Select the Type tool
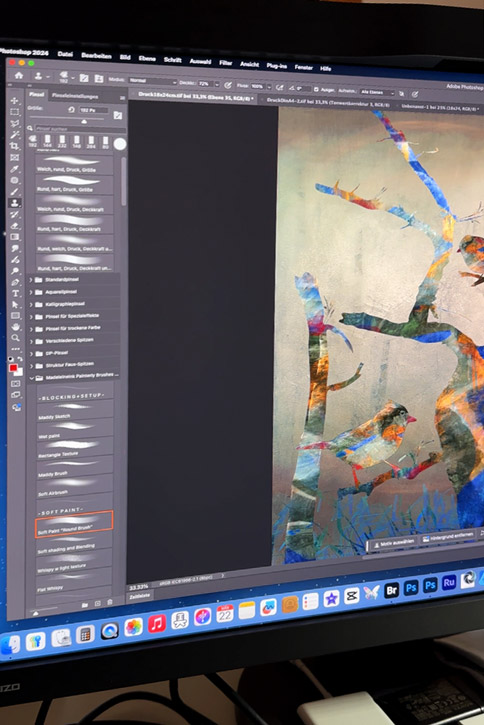This screenshot has height=725, width=484. coord(15,293)
